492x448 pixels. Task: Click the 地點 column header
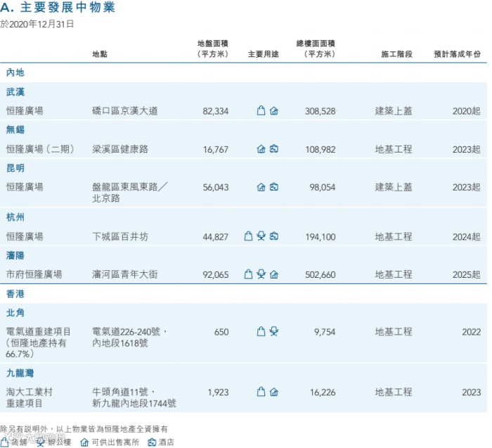click(100, 54)
